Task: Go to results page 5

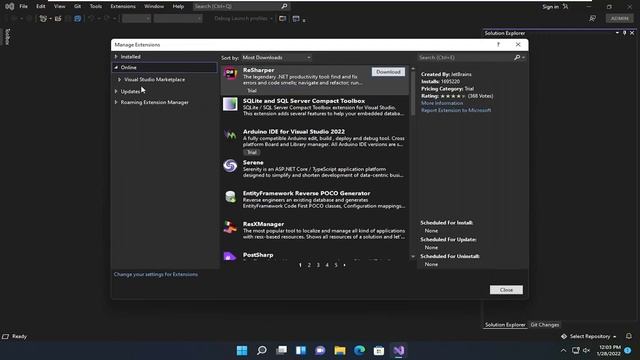Action: (x=336, y=265)
